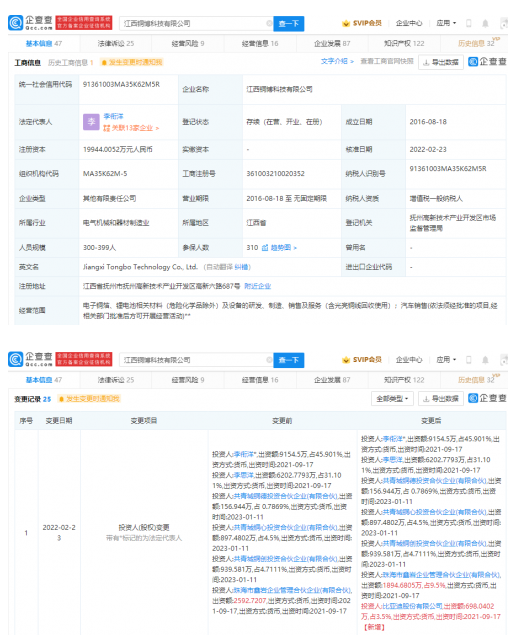Screen dimensions: 515x638
Task: Open the notification bell on 工商信息 page header
Action: click(x=485, y=23)
